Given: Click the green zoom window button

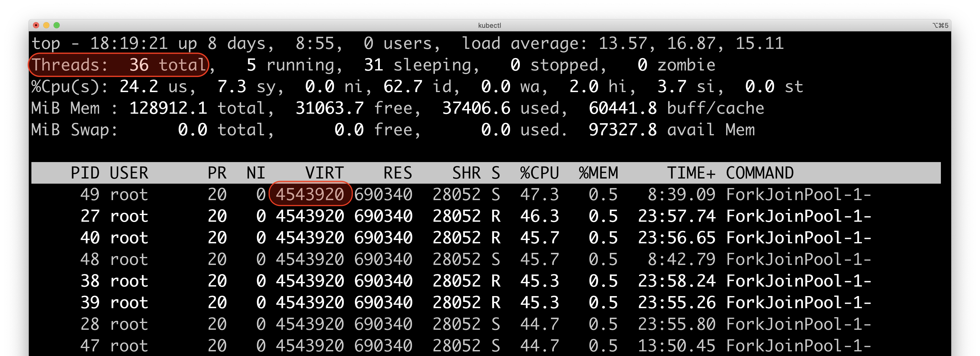Looking at the screenshot, I should [57, 25].
